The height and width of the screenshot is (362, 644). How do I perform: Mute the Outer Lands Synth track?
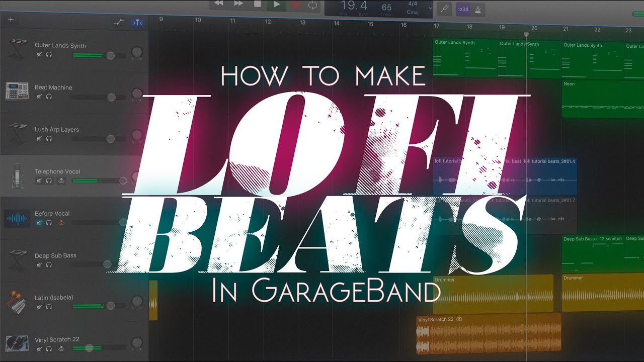39,54
